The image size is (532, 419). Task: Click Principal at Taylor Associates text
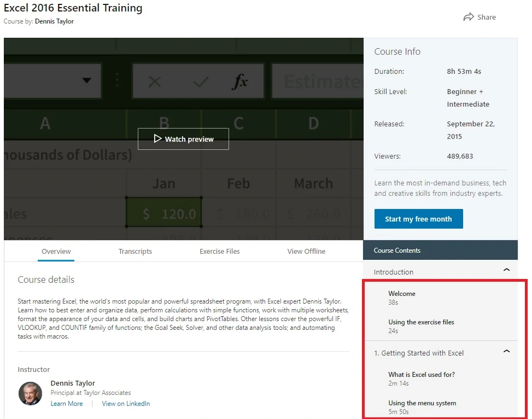[91, 393]
